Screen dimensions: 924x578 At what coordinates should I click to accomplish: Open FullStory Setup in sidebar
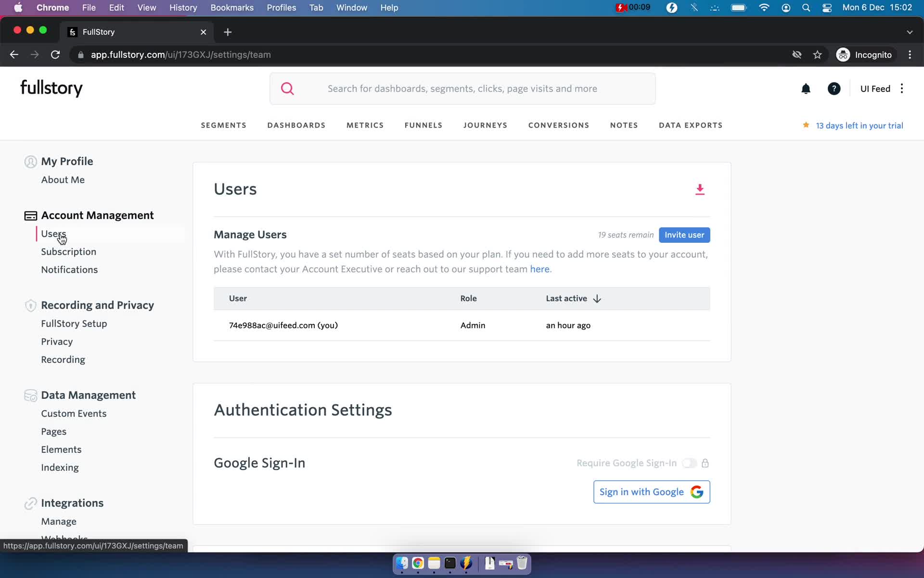tap(74, 324)
